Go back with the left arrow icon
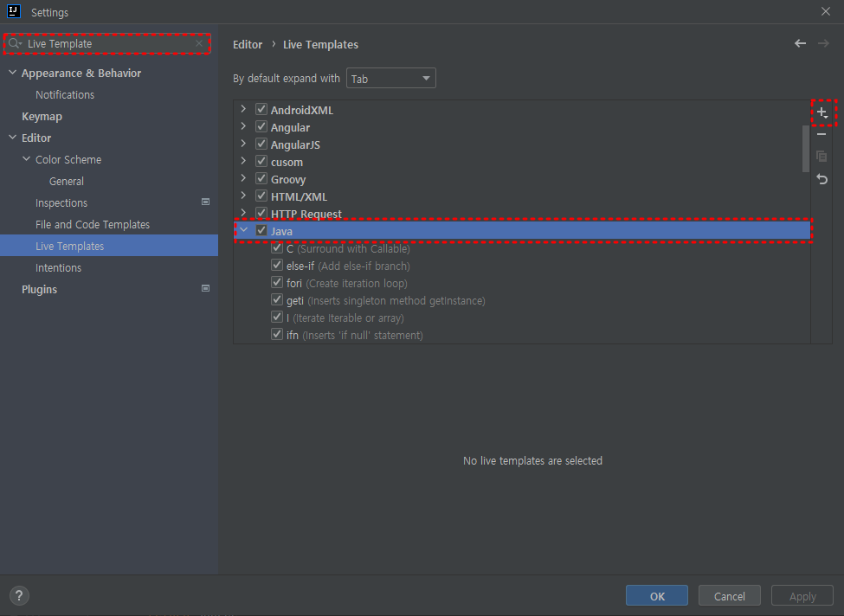Image resolution: width=844 pixels, height=616 pixels. pyautogui.click(x=801, y=43)
